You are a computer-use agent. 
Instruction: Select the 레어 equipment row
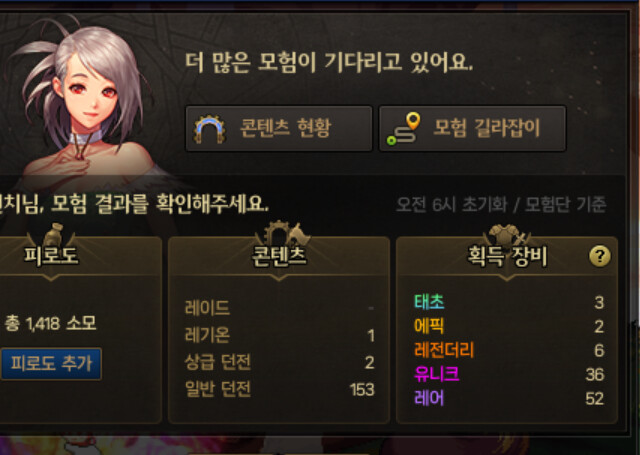(x=509, y=398)
